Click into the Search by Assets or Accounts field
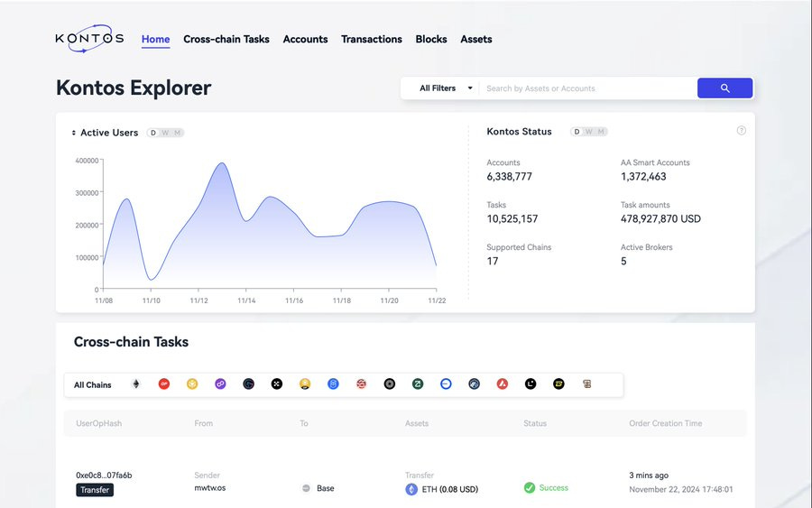This screenshot has height=508, width=812. pos(588,88)
